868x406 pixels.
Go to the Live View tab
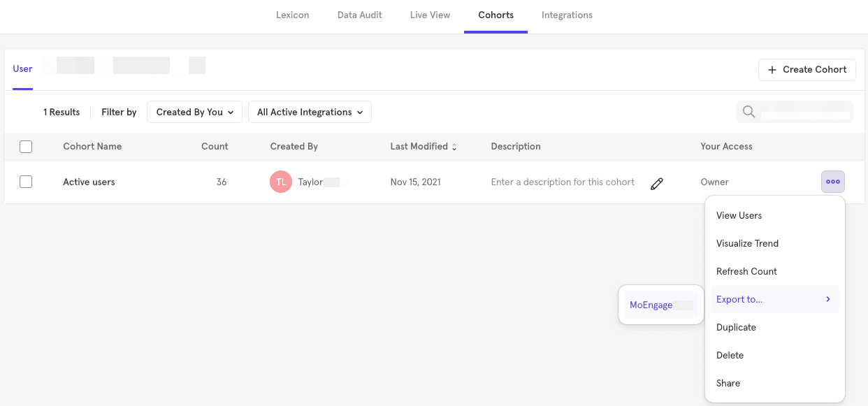430,15
